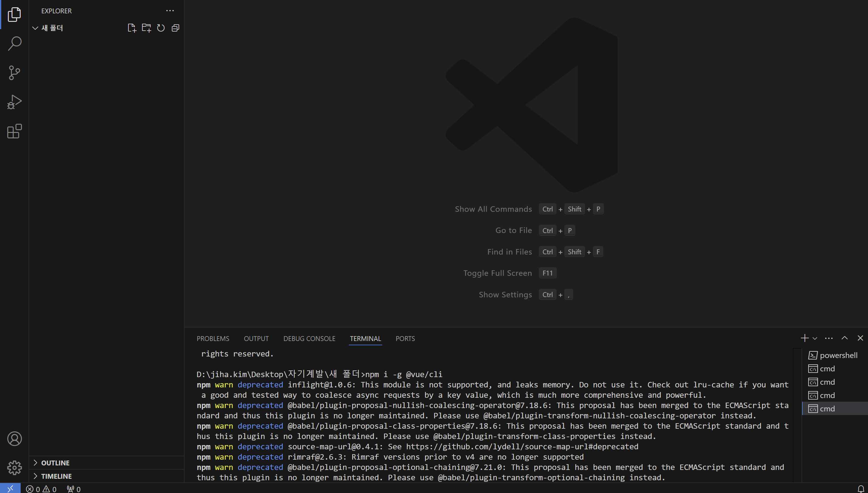Select the powershell terminal entry

point(835,355)
